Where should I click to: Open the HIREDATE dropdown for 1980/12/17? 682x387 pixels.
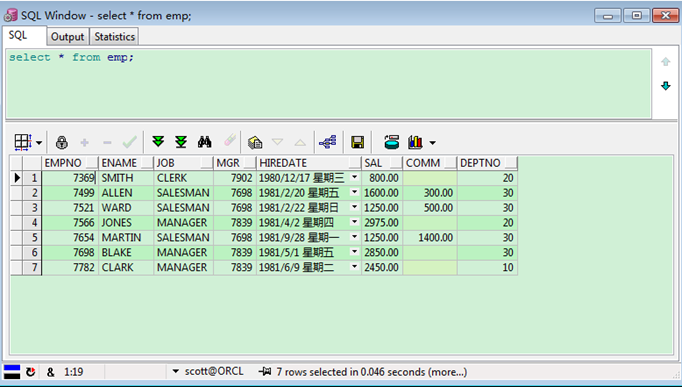355,177
